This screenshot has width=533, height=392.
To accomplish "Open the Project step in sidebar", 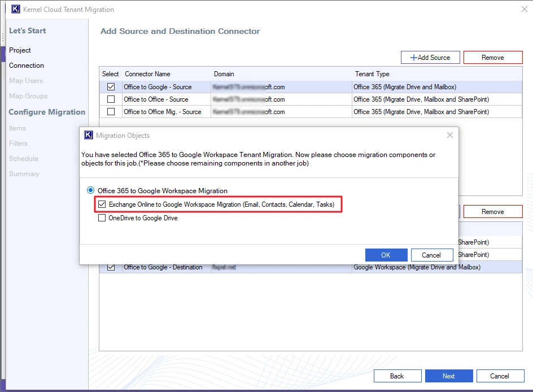I will tap(20, 50).
